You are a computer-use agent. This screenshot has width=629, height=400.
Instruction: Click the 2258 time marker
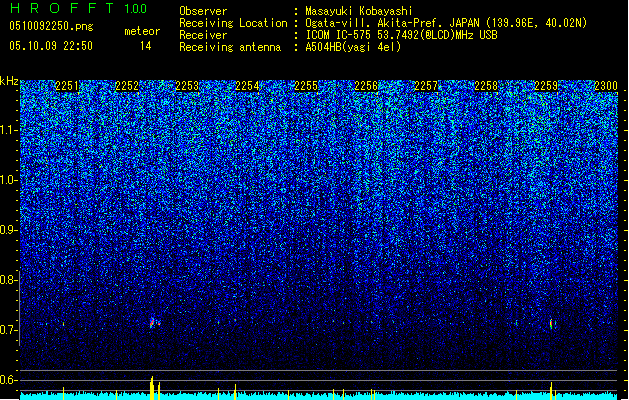(x=486, y=86)
